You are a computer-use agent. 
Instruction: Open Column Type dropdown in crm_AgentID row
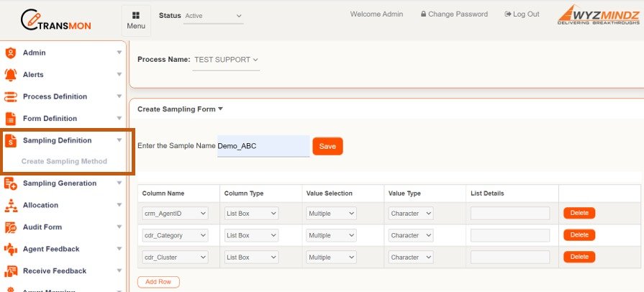coord(251,214)
